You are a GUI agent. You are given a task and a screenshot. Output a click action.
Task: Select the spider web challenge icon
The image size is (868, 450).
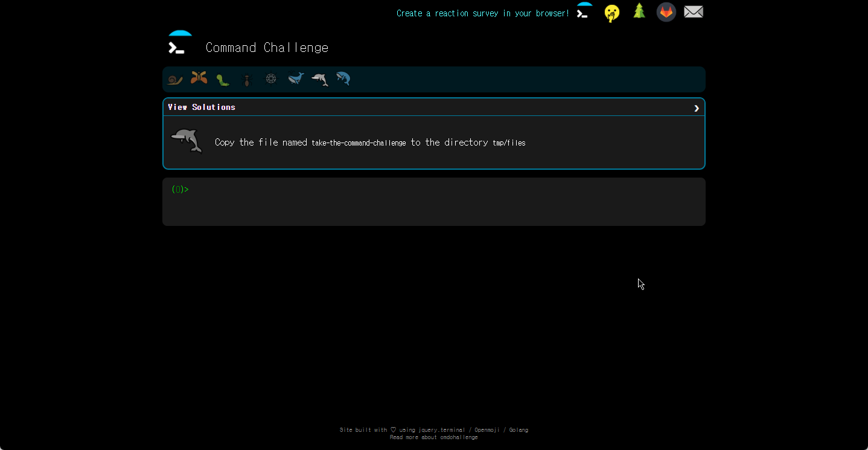pos(271,79)
